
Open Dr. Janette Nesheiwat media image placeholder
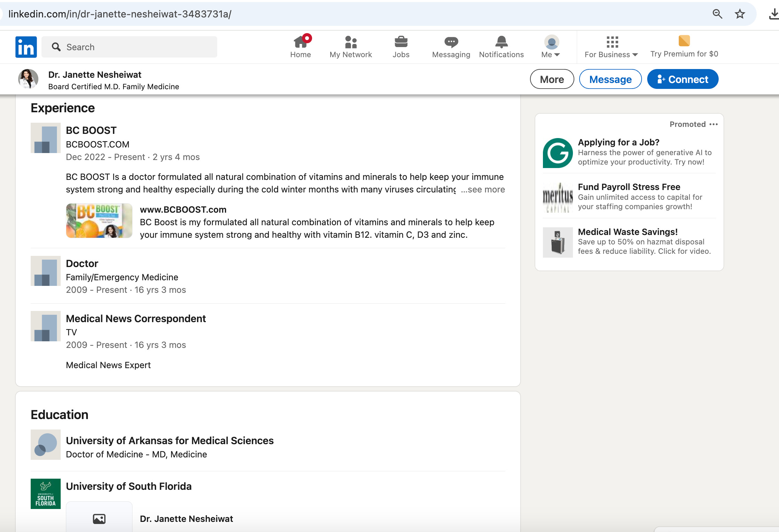coord(99,517)
